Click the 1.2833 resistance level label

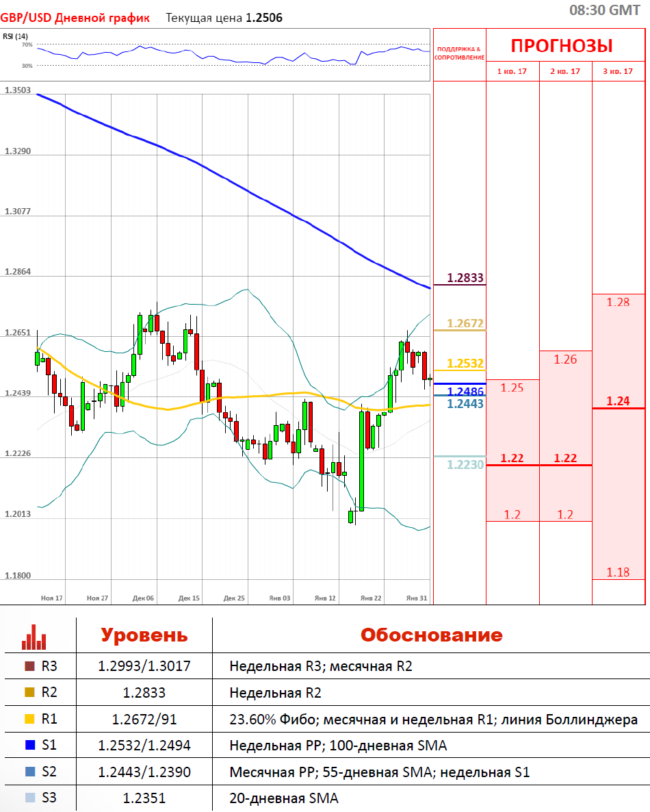click(x=465, y=278)
